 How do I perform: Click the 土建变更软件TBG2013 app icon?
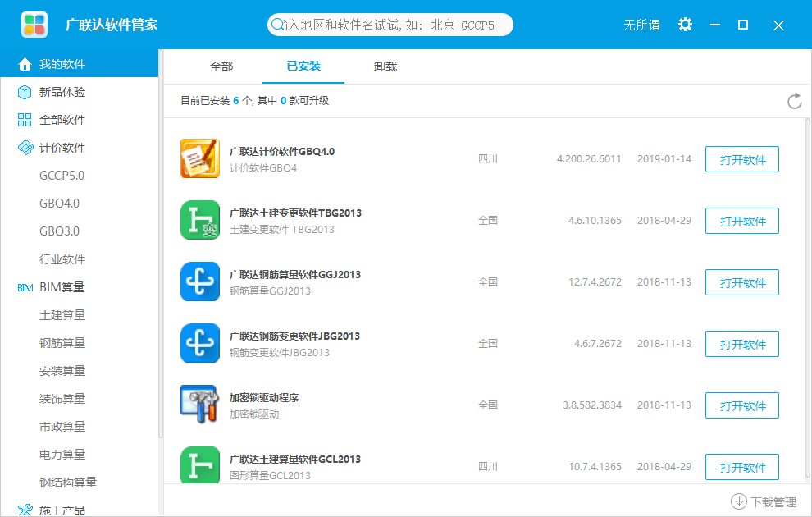pos(200,220)
